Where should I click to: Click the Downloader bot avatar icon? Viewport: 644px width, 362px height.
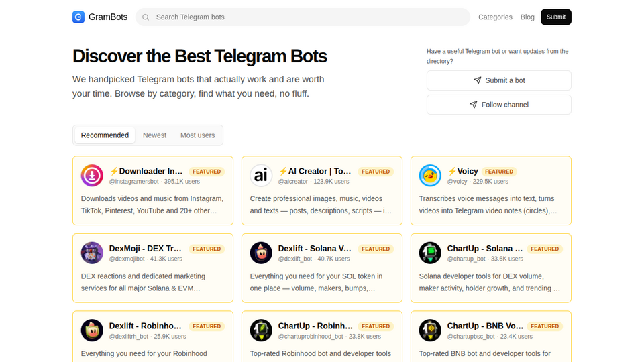tap(92, 176)
